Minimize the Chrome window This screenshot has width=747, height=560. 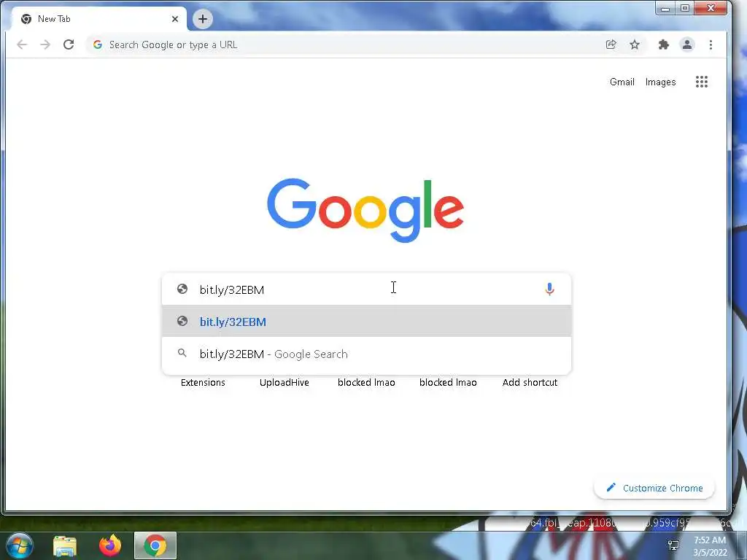[665, 8]
